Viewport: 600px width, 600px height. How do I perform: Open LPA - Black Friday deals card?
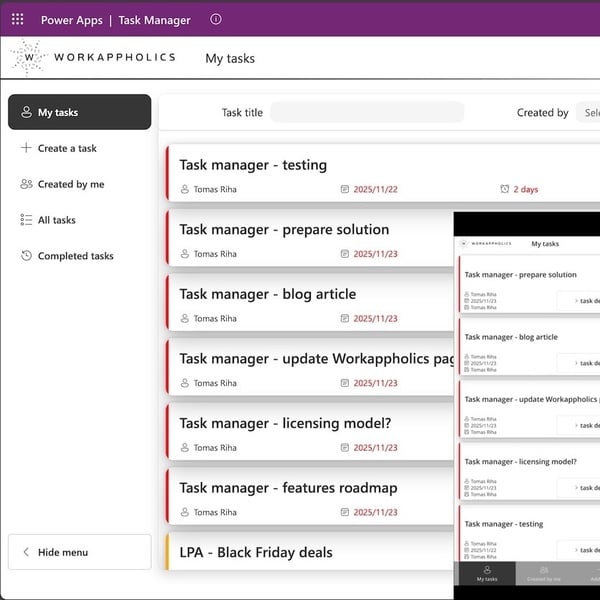click(x=310, y=551)
